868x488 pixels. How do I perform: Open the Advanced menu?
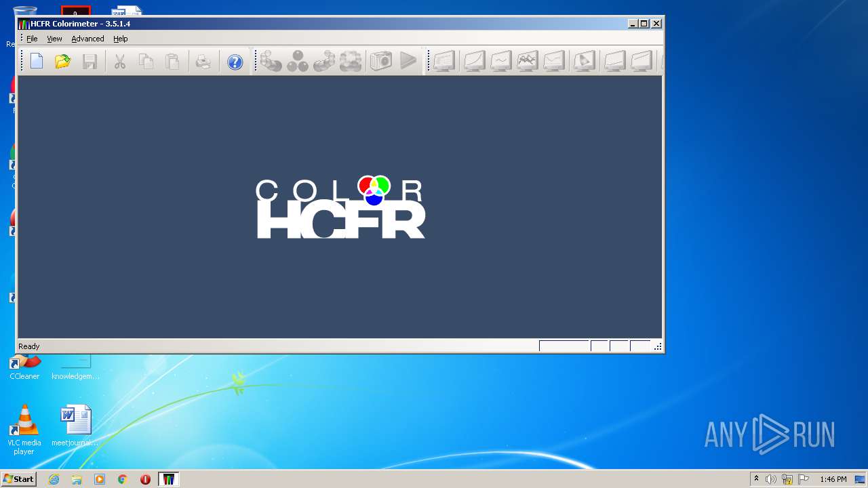87,39
